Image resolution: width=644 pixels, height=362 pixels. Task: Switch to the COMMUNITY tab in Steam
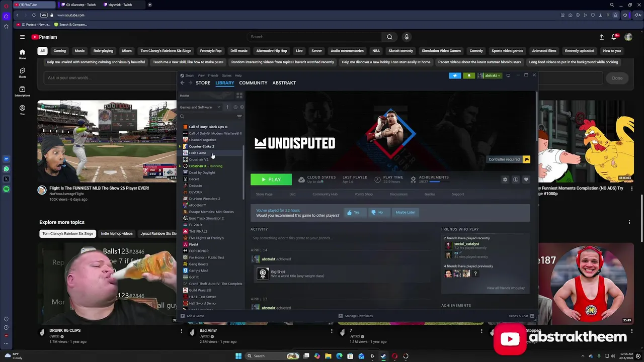coord(253,83)
